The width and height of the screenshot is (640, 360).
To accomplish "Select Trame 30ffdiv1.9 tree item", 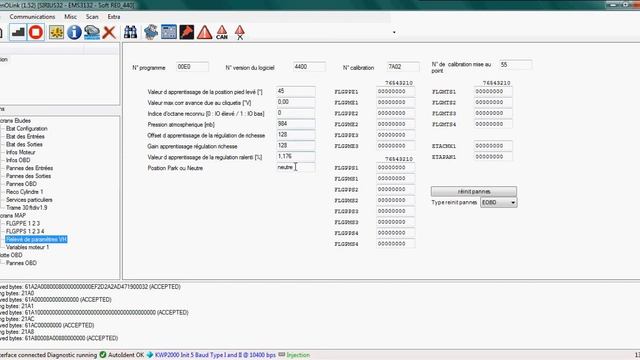I will pyautogui.click(x=27, y=208).
